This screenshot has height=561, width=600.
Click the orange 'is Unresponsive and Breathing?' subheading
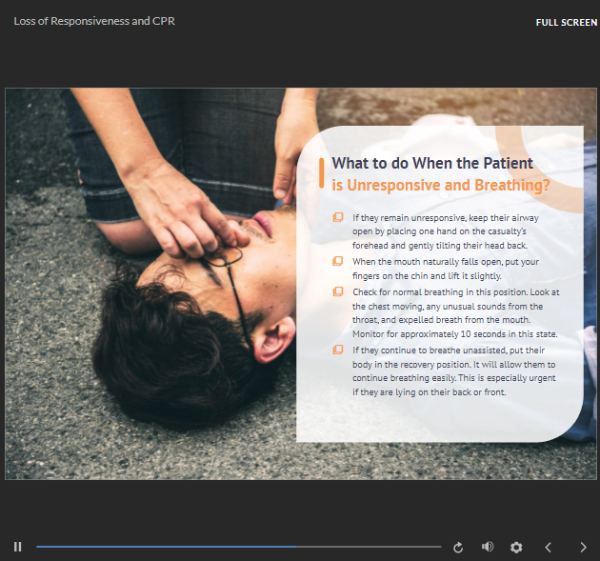[441, 185]
